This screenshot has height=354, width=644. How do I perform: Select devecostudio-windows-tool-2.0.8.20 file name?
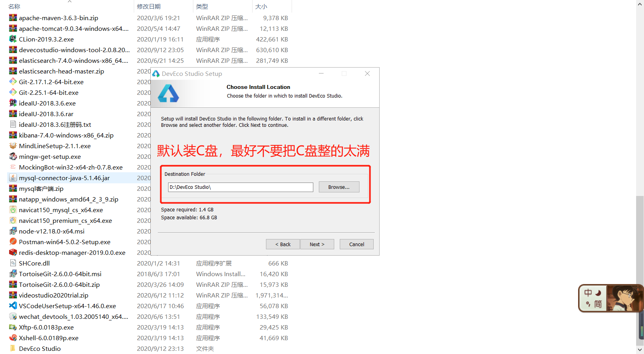[74, 50]
